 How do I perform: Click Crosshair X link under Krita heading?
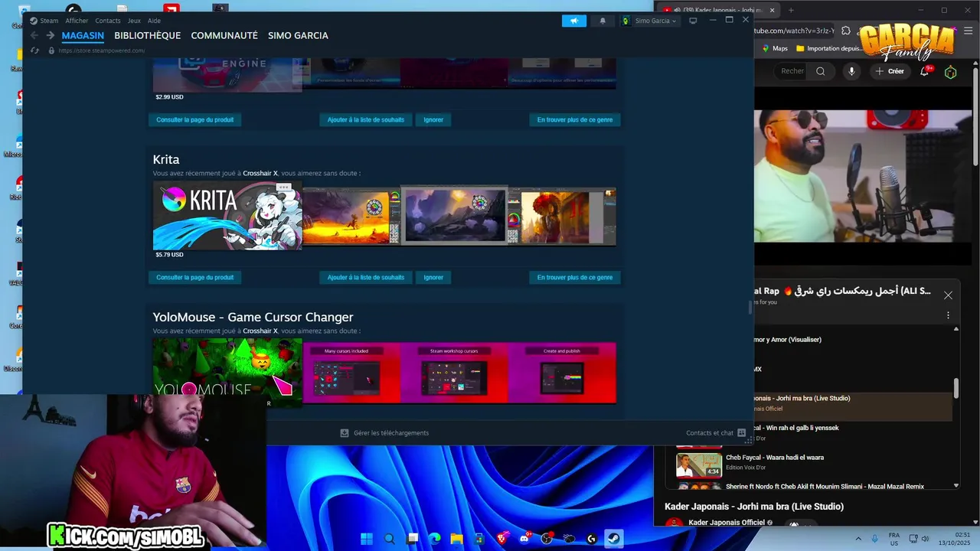click(260, 174)
